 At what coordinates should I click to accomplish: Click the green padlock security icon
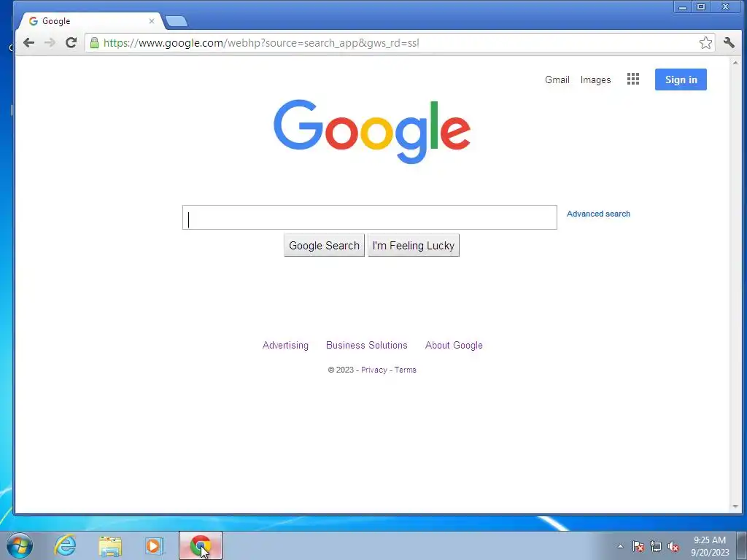click(94, 43)
